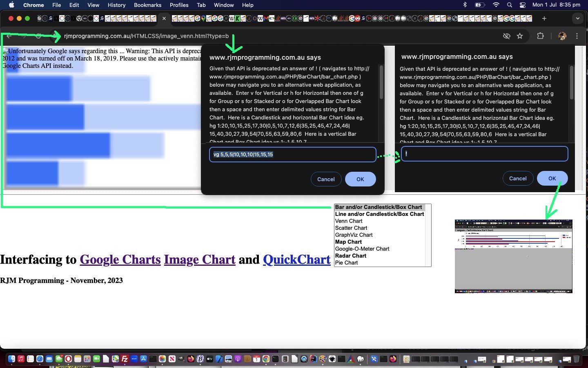Choose Scatter Chart in the list

(379, 228)
